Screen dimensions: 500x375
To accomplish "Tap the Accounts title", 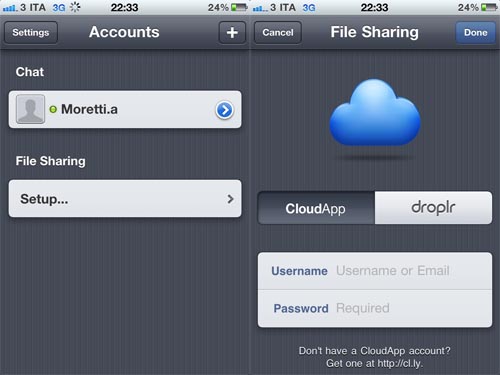I will 124,32.
